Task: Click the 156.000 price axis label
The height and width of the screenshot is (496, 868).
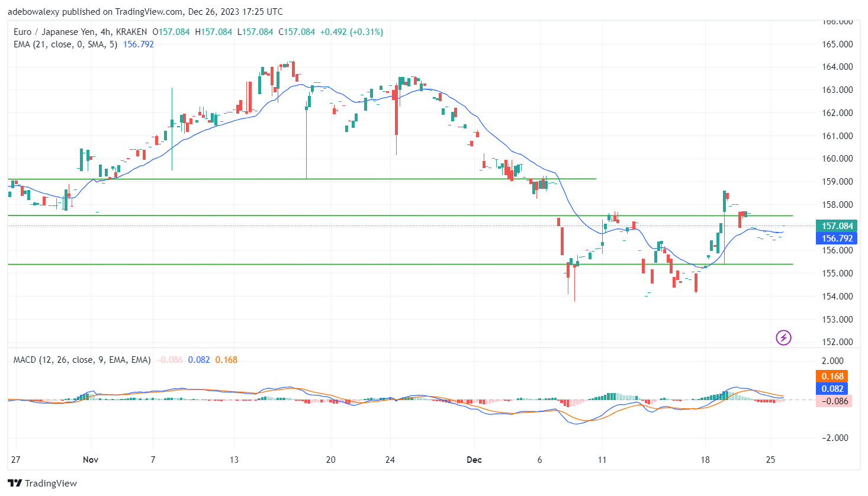Action: coord(837,250)
